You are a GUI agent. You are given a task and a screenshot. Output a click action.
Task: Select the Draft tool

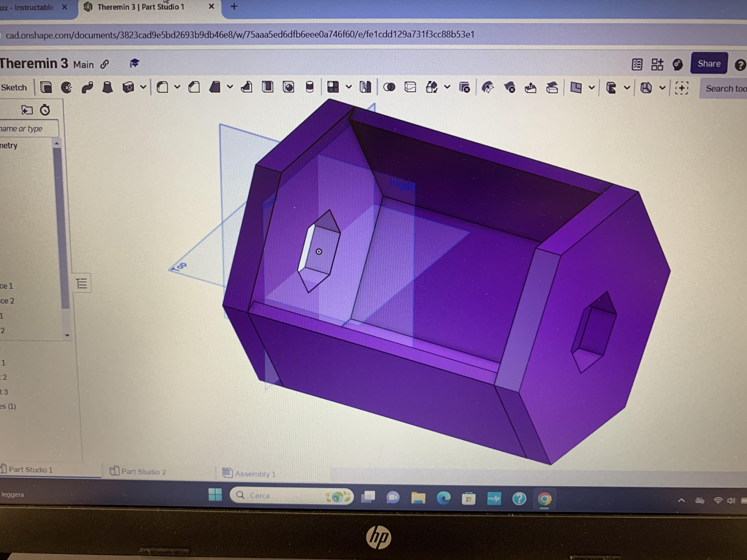point(214,87)
